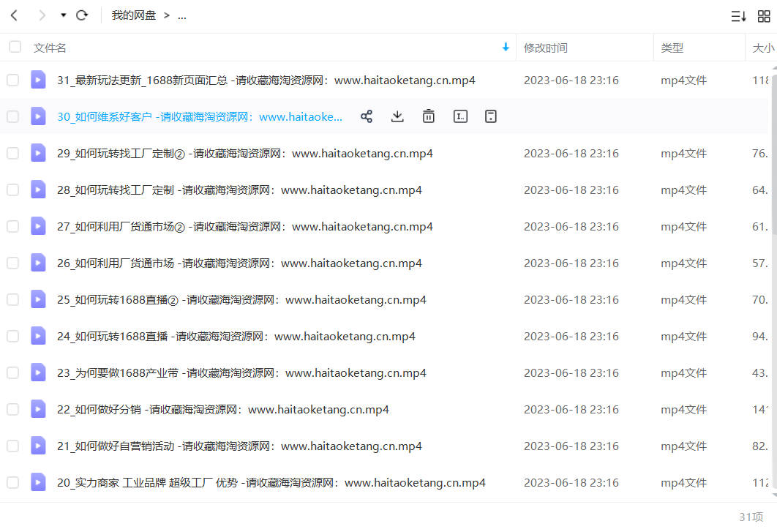Screen dimensions: 777x532
Task: Open the navigation history dropdown arrow
Action: point(64,15)
